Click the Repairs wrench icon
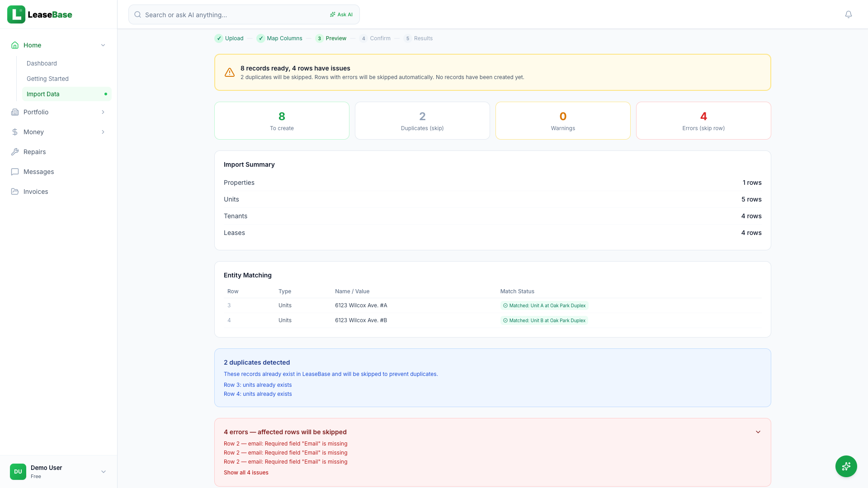868x488 pixels. point(15,152)
